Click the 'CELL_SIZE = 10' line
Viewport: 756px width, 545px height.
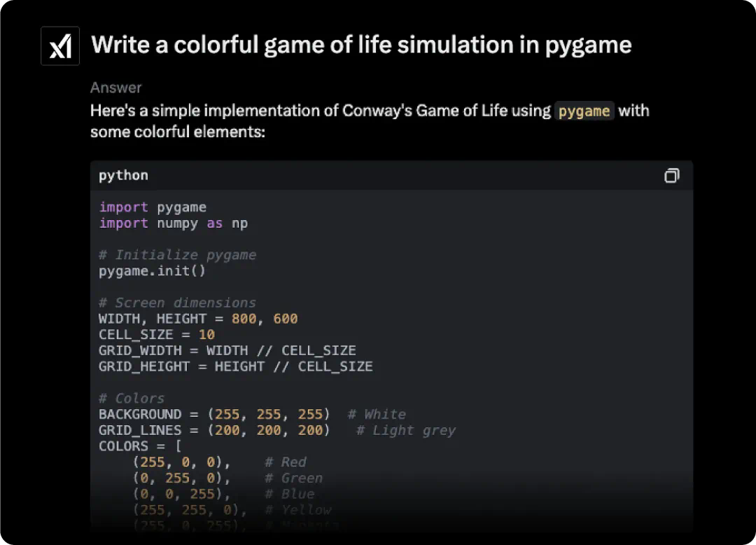coord(157,335)
